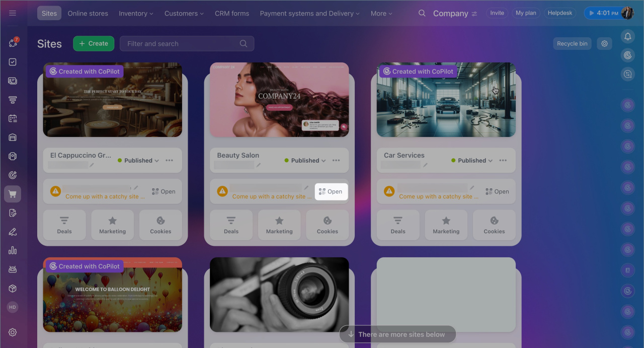This screenshot has width=644, height=348.
Task: Open the hamburger menu in top-left corner
Action: (x=13, y=13)
